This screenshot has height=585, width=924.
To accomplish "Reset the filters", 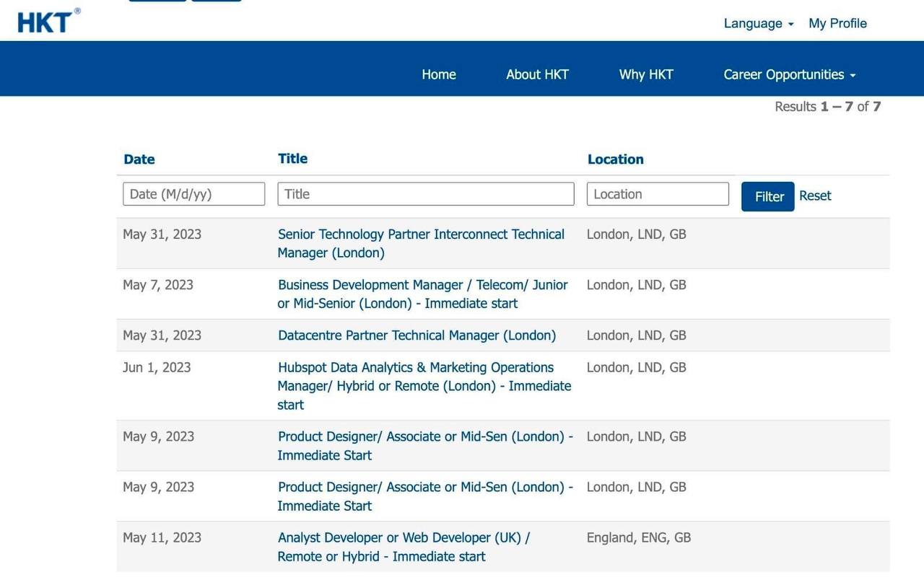I will (815, 195).
